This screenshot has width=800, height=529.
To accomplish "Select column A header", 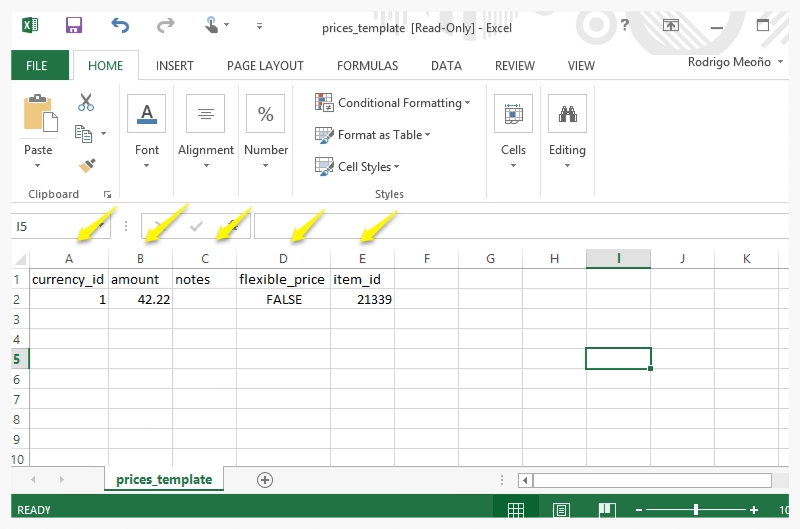I will point(69,259).
